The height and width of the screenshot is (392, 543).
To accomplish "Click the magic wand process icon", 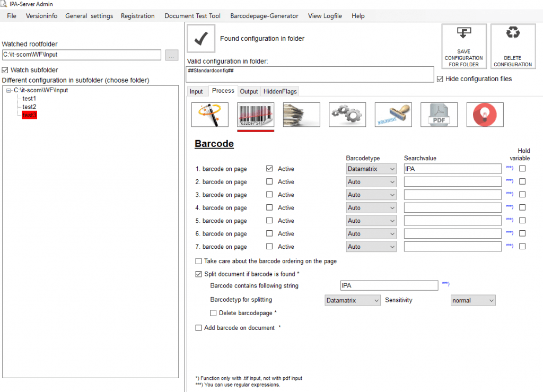I will (209, 115).
